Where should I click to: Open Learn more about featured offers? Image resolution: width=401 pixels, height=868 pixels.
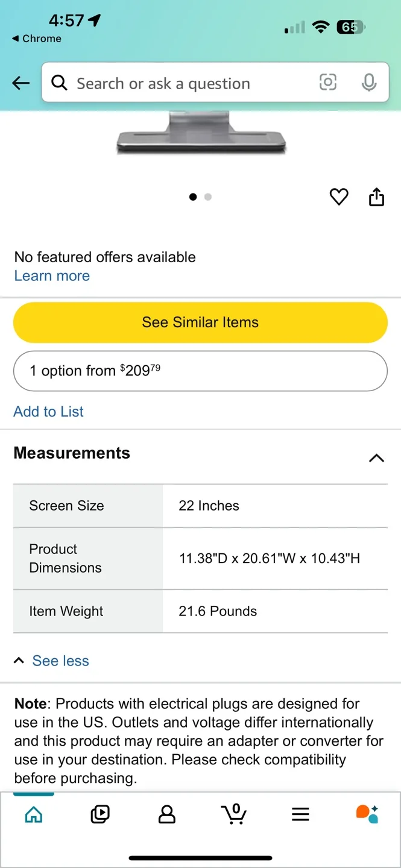(52, 275)
